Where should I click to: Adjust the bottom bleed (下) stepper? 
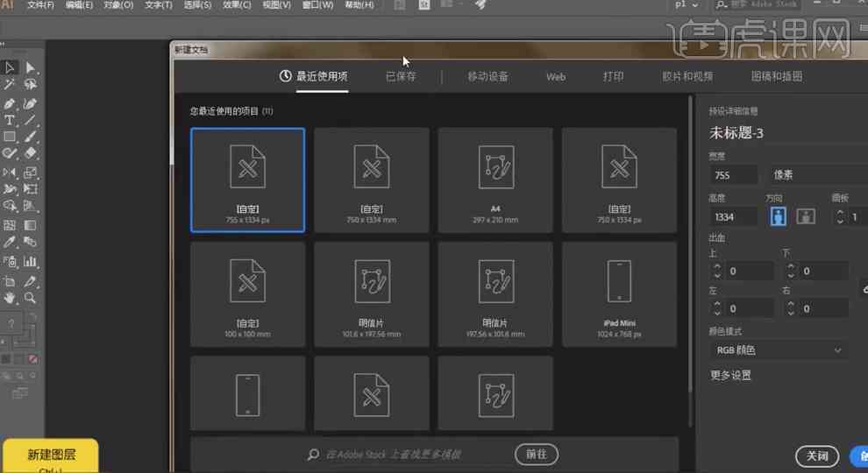tap(791, 271)
